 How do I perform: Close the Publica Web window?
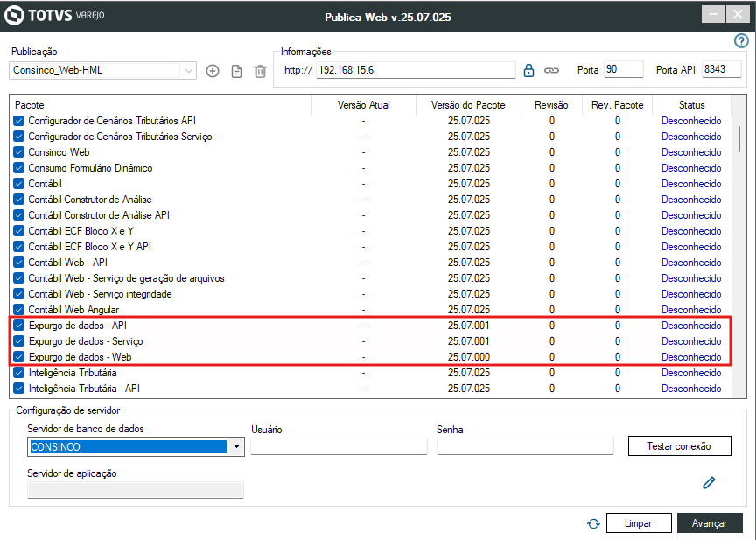tap(738, 15)
